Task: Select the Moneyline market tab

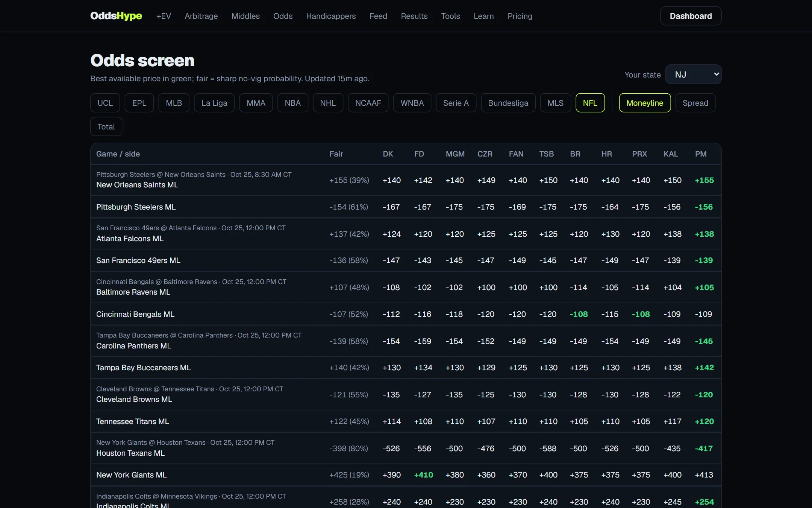Action: [x=645, y=103]
